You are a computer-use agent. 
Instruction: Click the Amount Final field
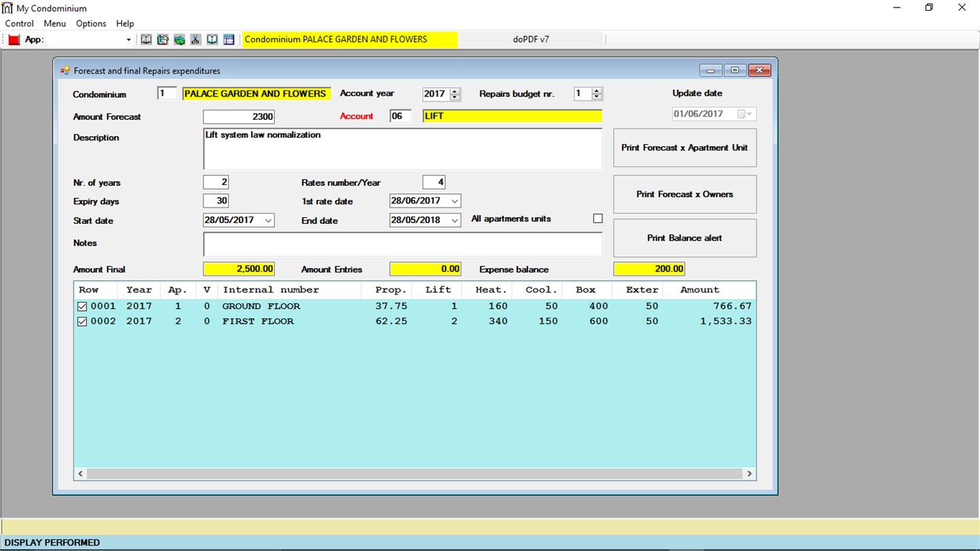click(239, 269)
